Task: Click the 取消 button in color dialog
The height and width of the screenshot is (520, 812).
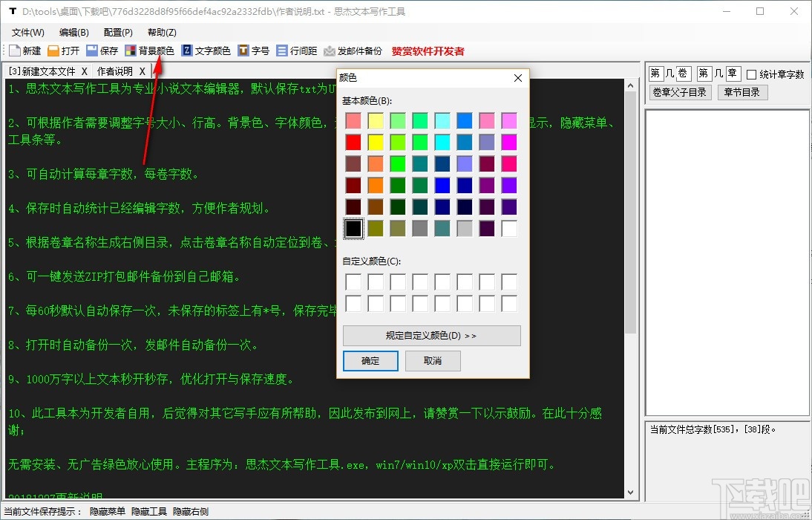Action: click(x=433, y=361)
